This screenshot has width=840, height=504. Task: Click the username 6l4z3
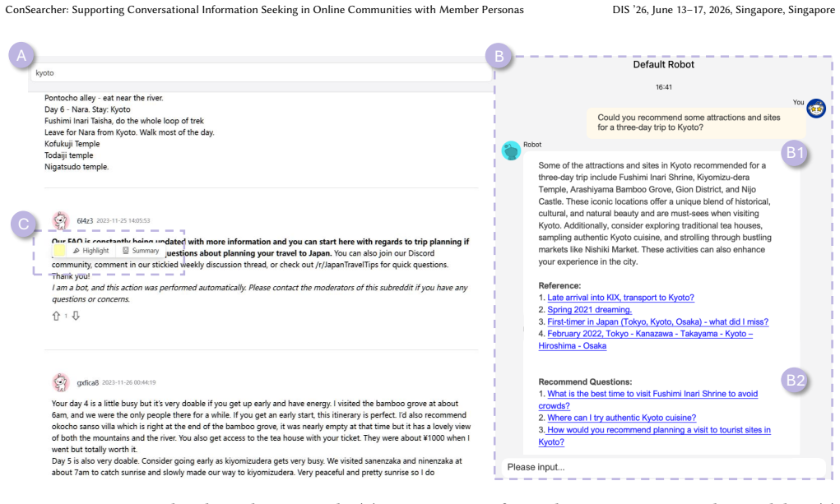pos(85,220)
